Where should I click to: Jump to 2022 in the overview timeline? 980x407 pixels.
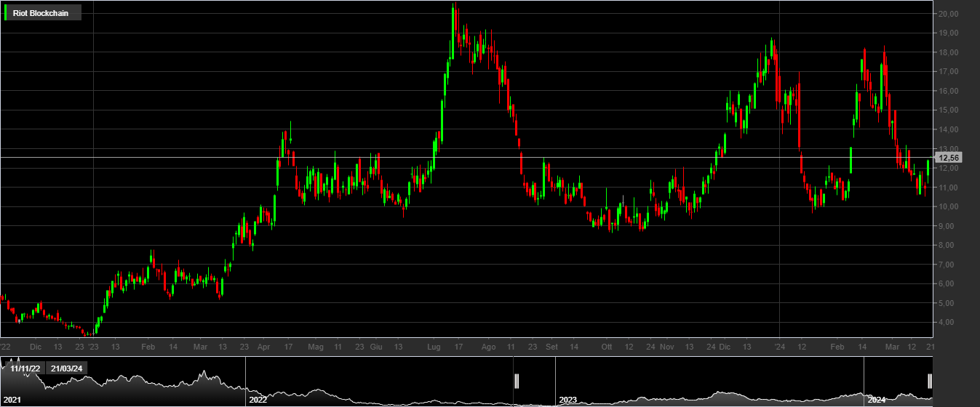[x=258, y=400]
